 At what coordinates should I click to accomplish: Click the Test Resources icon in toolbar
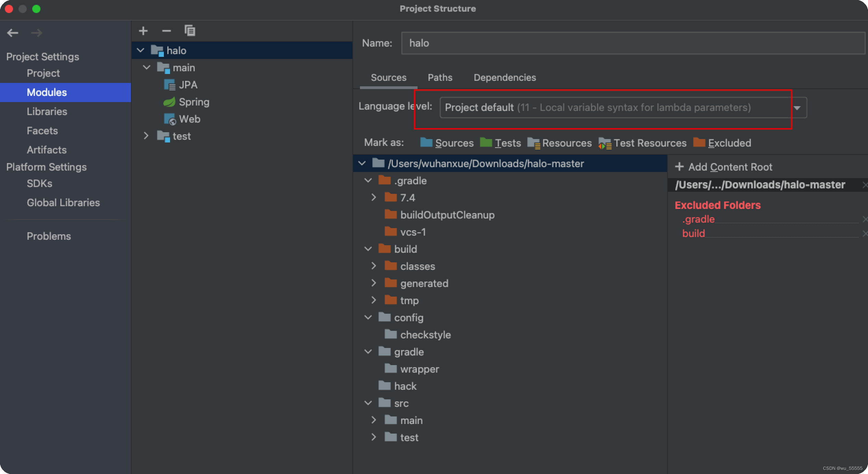point(605,143)
